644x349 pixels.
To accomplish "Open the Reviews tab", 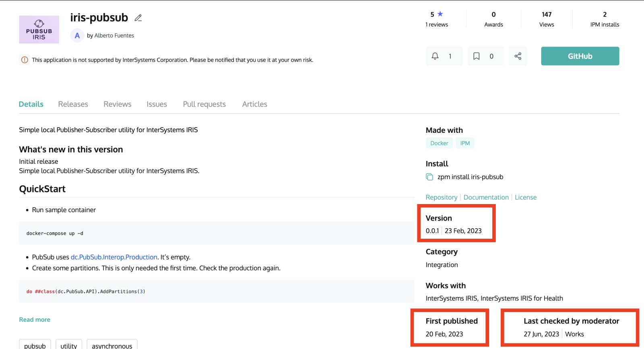I will 117,104.
